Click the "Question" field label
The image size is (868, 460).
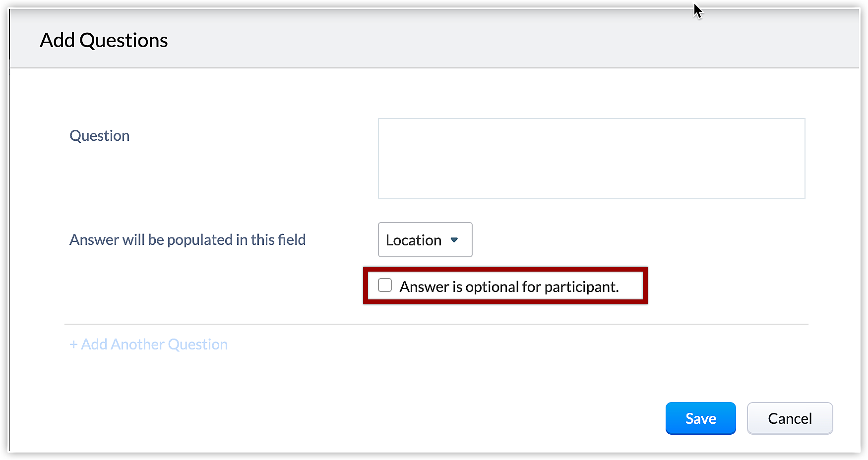click(99, 136)
